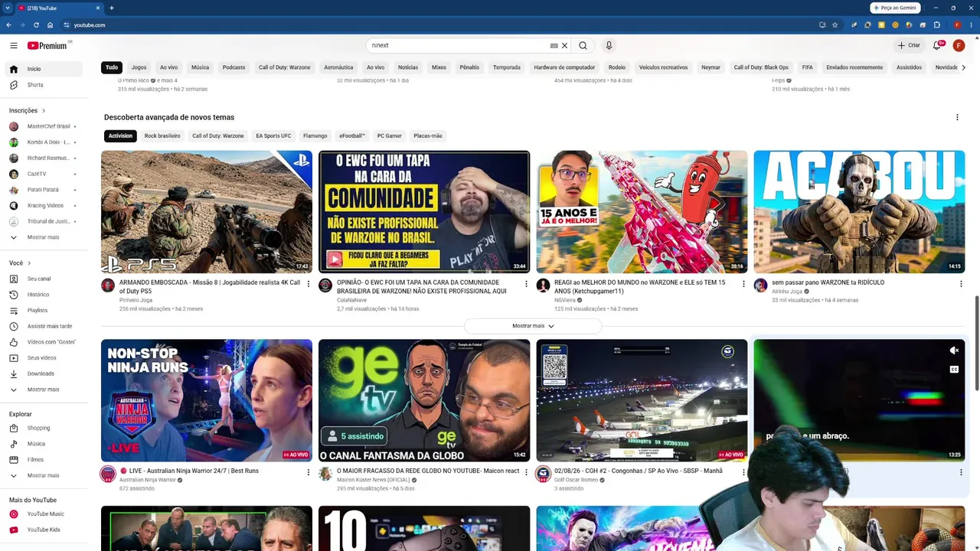Open the account avatar menu
Screen dimensions: 980x551
[x=959, y=46]
